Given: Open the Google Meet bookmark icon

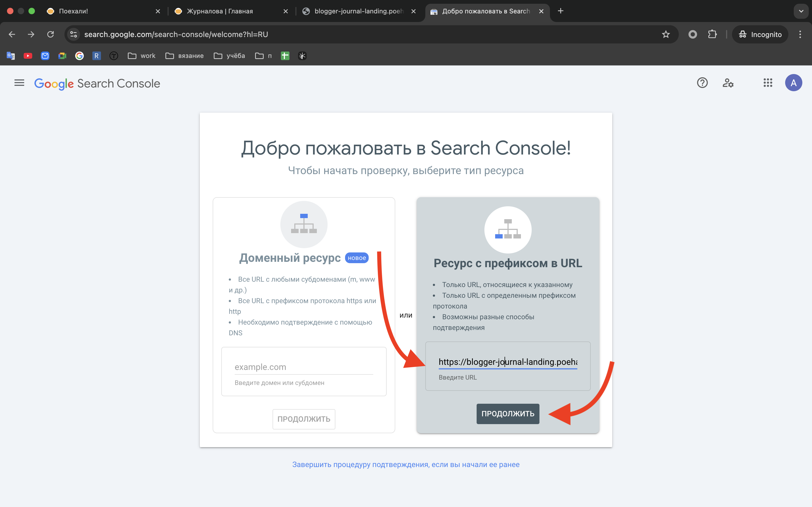Looking at the screenshot, I should [62, 56].
